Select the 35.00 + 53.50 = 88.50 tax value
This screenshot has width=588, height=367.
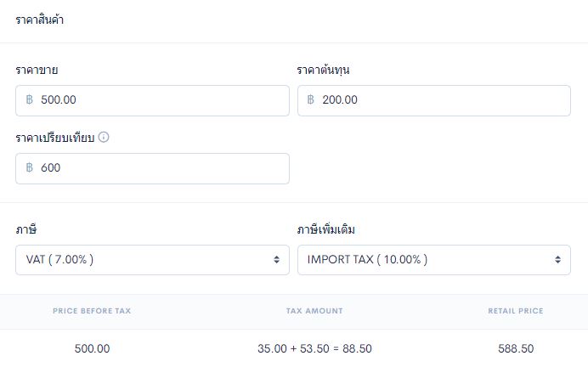coord(314,348)
